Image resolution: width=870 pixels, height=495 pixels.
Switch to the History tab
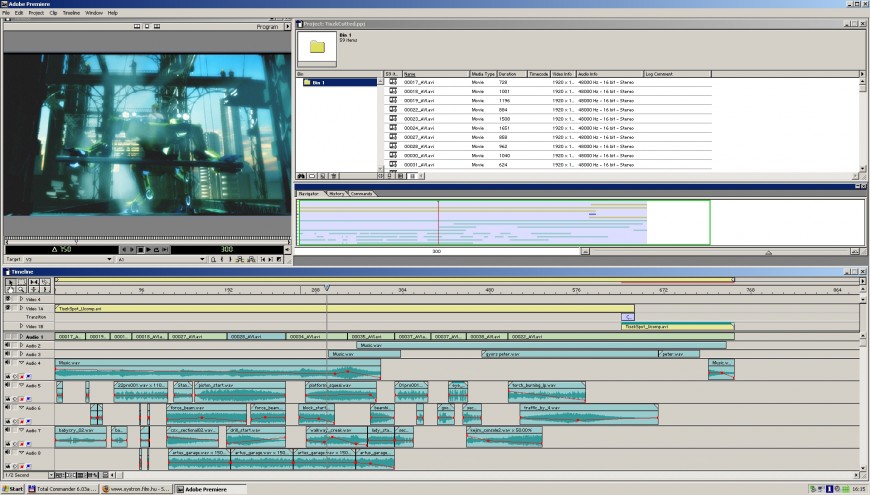pos(337,193)
